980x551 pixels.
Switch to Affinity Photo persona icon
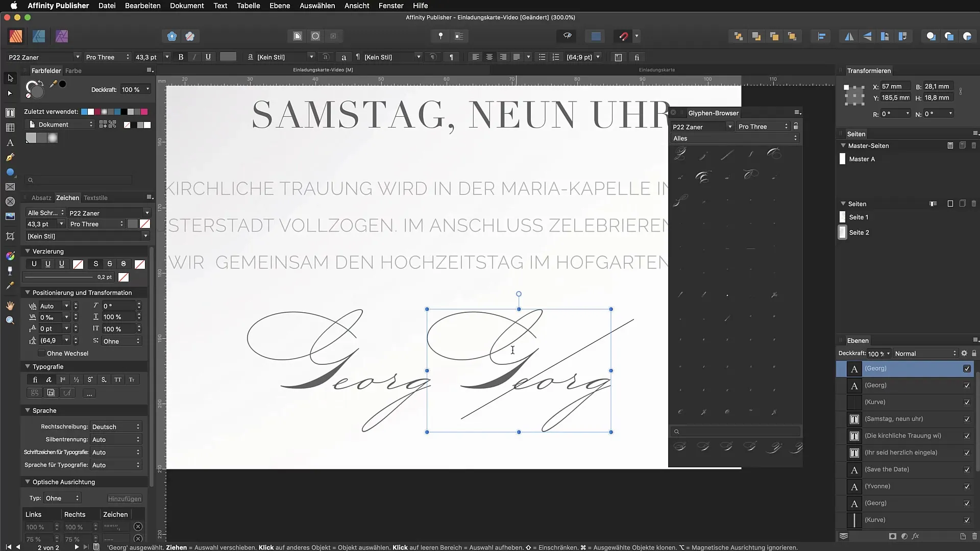click(62, 36)
